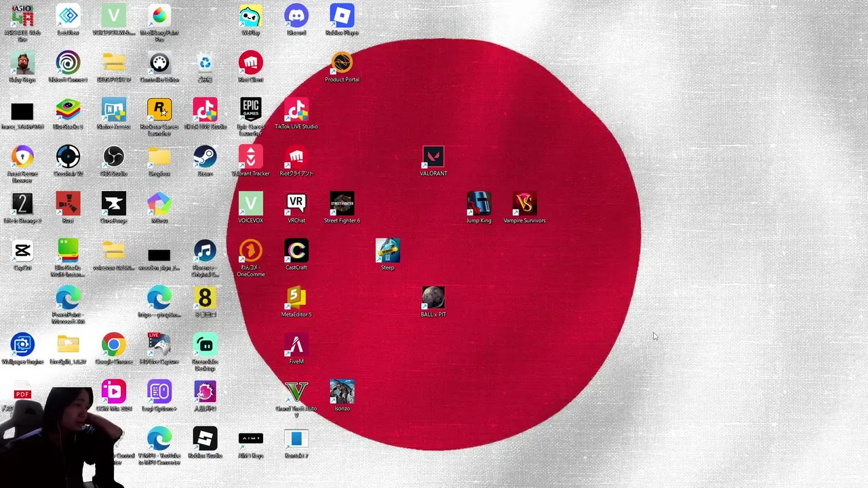Select the Streamlabs Desktop icon

[205, 345]
